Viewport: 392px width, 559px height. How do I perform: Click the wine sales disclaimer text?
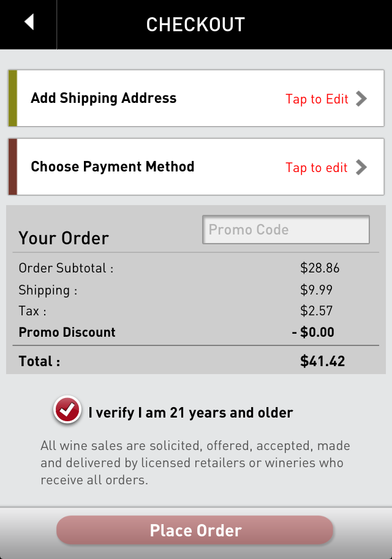[195, 463]
